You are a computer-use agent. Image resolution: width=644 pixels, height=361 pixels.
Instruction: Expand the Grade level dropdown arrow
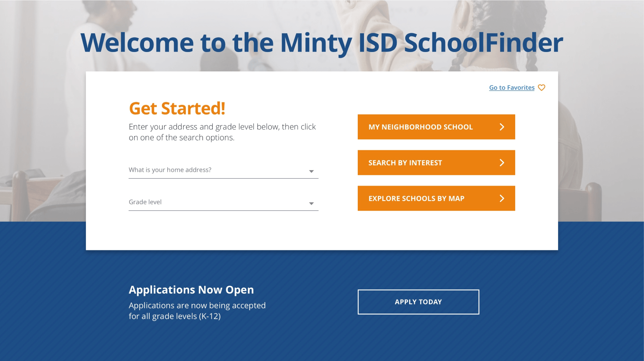[311, 204]
